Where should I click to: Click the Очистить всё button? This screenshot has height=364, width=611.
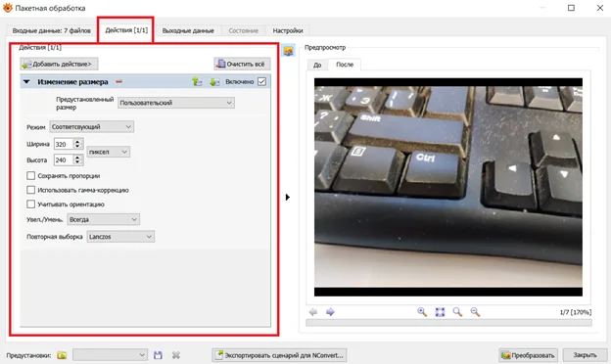coord(242,64)
